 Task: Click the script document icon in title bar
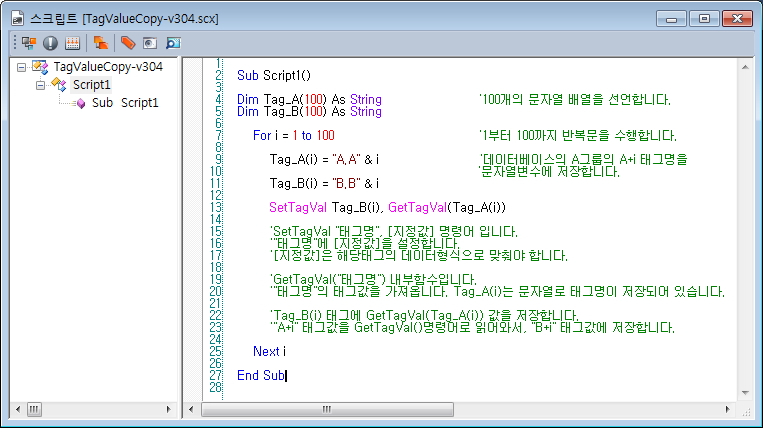click(x=18, y=18)
